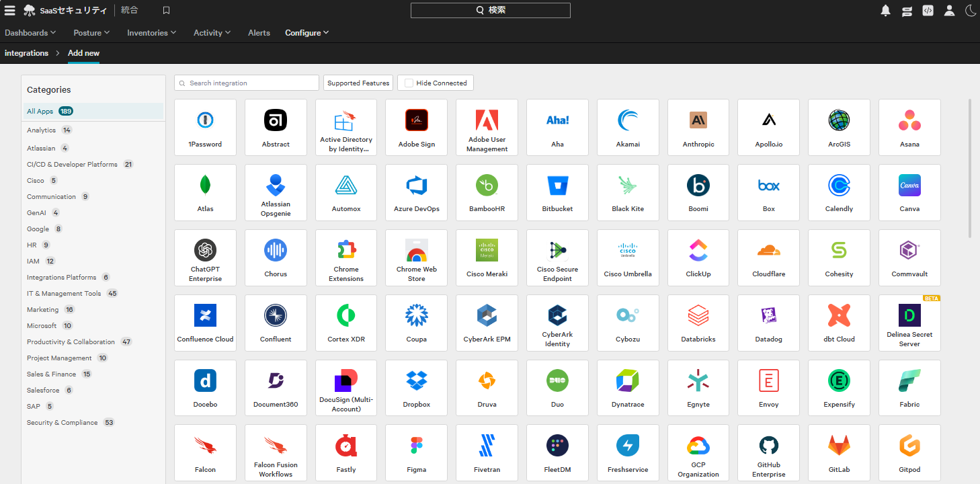Viewport: 980px width, 484px height.
Task: Go to the Alerts menu item
Action: (x=259, y=32)
